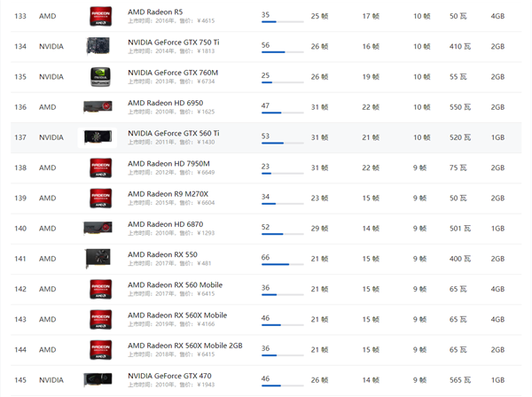
Task: Click the row 143 RX 560X Mobile logo image
Action: pyautogui.click(x=101, y=319)
